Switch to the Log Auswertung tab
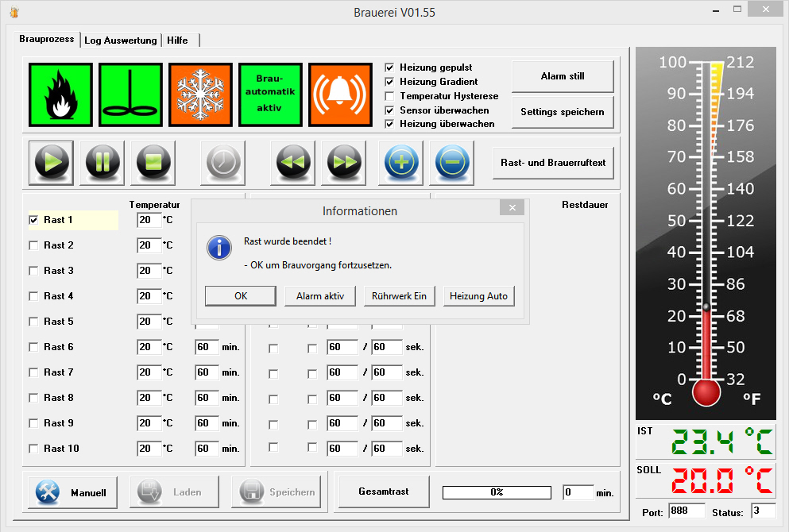This screenshot has width=789, height=532. click(120, 40)
